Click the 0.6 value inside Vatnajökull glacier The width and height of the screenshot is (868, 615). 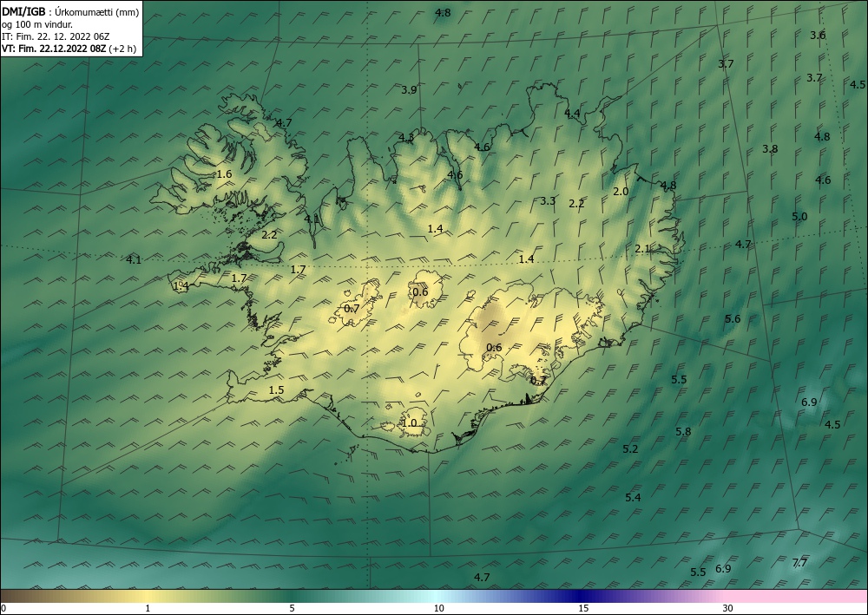click(x=494, y=347)
